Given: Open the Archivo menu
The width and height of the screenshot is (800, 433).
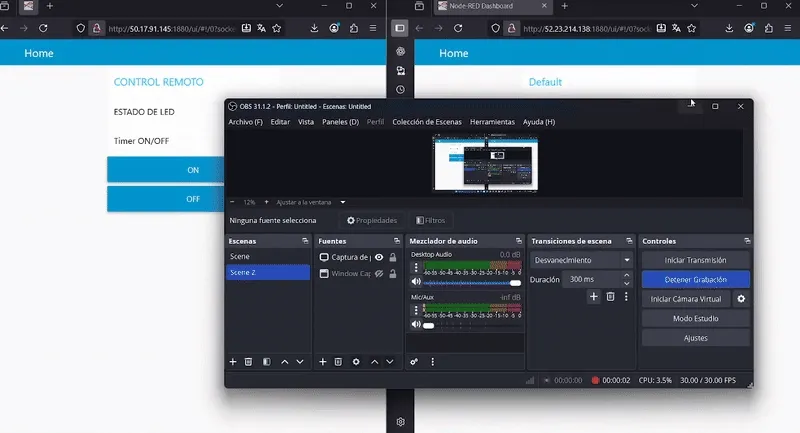Looking at the screenshot, I should pos(245,122).
